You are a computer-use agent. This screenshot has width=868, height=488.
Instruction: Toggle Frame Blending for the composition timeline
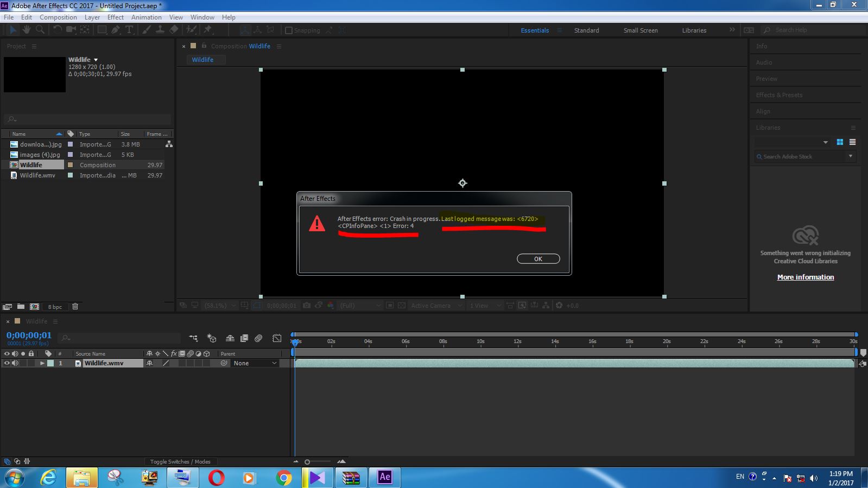tap(244, 338)
